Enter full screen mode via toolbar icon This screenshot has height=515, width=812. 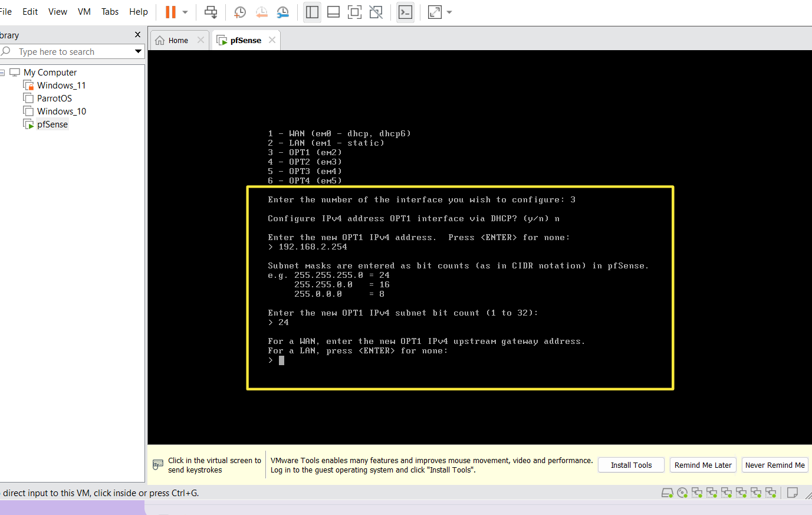pos(354,12)
